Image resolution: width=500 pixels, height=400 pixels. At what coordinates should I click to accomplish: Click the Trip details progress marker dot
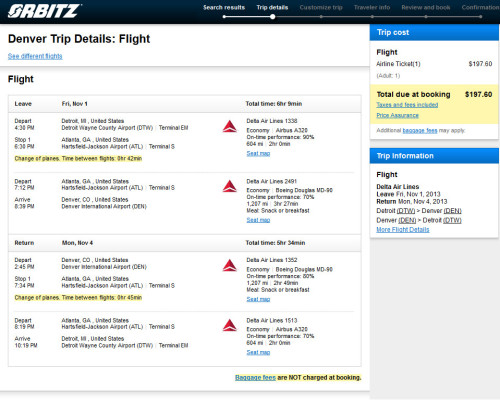(273, 17)
